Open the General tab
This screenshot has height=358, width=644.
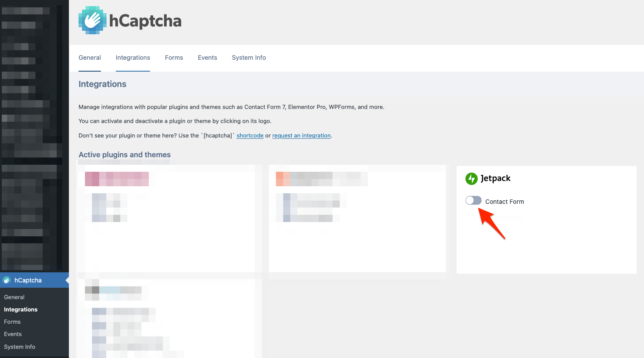tap(89, 58)
